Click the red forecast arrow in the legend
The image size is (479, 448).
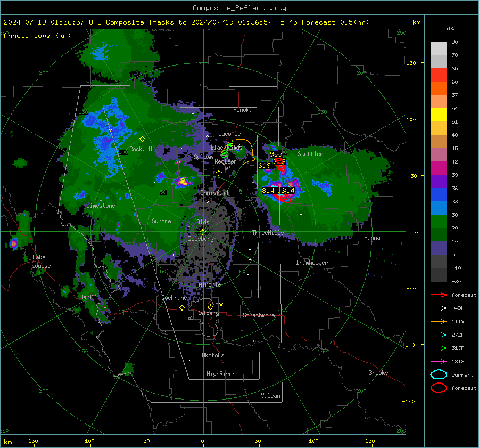[439, 295]
